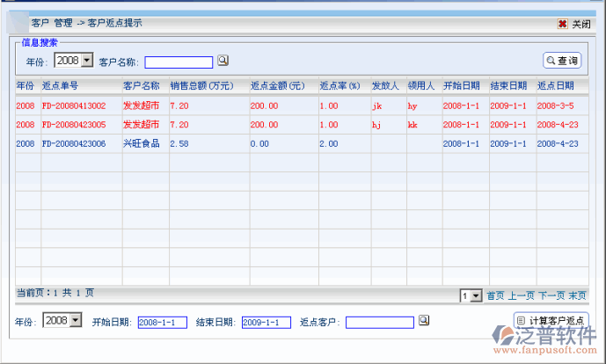Go to 上一页 previous page
Viewport: 606px width, 364px height.
click(521, 296)
